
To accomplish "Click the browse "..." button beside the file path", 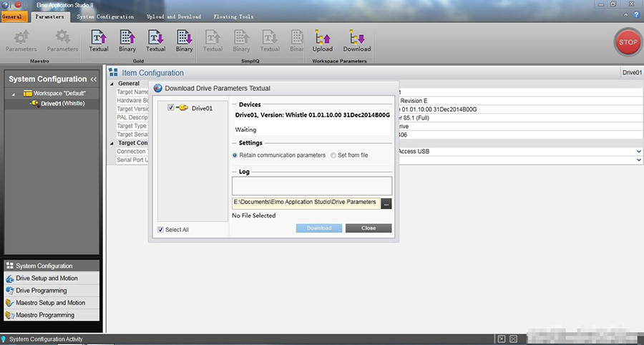I will (x=386, y=203).
